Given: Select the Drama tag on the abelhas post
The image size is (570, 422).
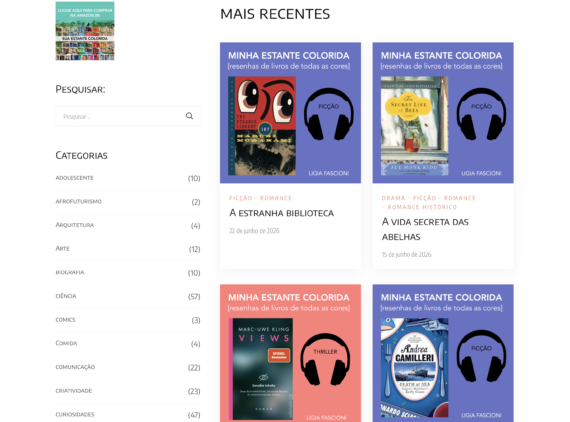Looking at the screenshot, I should tap(393, 198).
